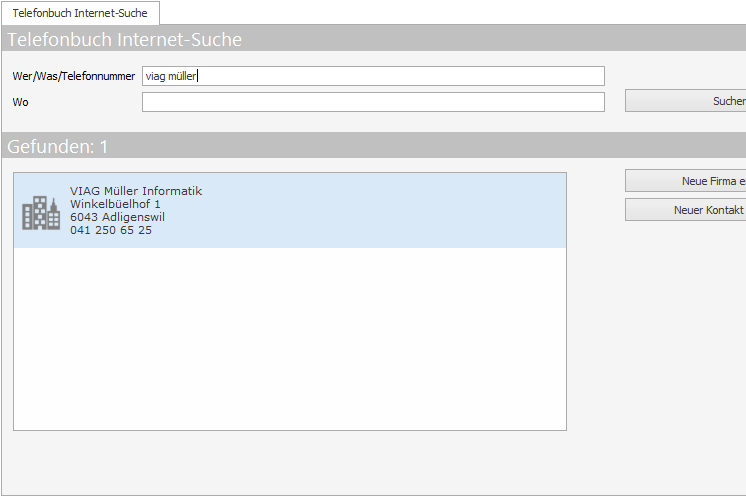Focus the empty Wo location field
Viewport: 746px width, 497px height.
(x=373, y=102)
